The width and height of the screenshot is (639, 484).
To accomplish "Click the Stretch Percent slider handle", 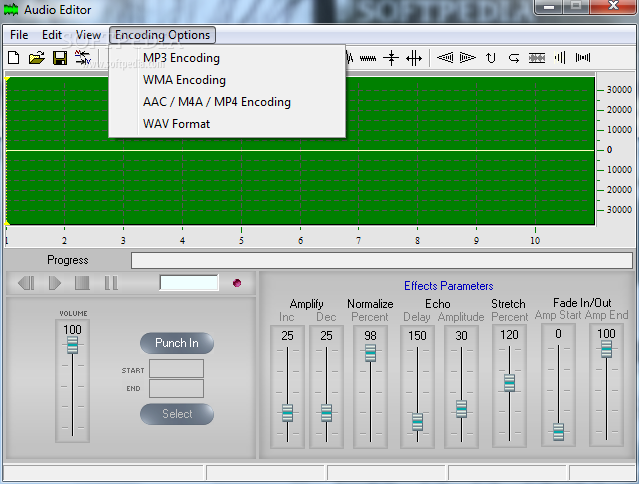I will coord(509,383).
